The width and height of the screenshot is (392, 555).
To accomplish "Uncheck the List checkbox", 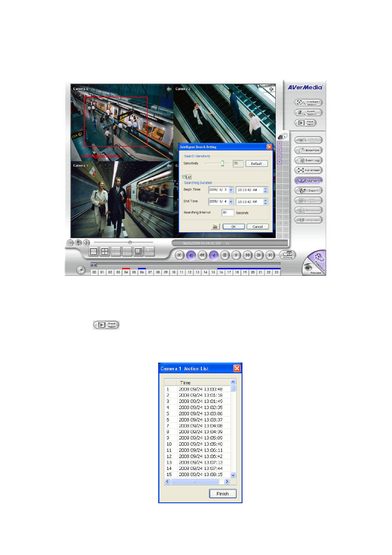I will (184, 177).
